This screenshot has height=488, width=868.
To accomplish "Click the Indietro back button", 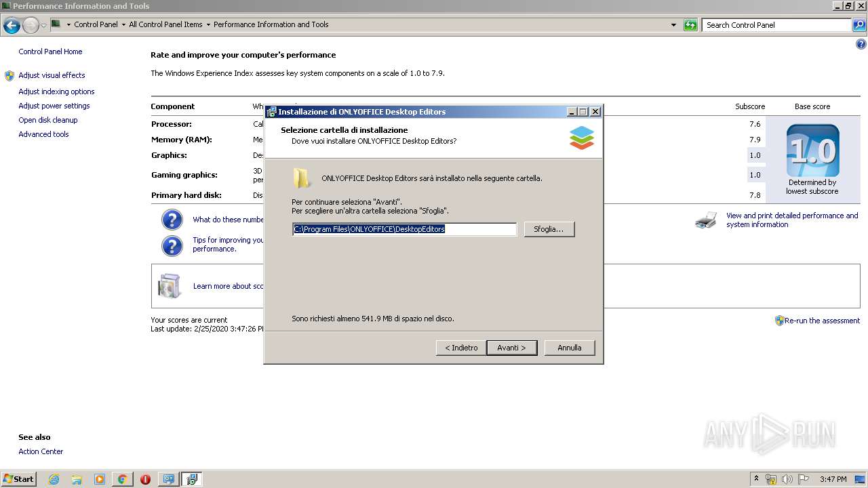I will point(461,348).
